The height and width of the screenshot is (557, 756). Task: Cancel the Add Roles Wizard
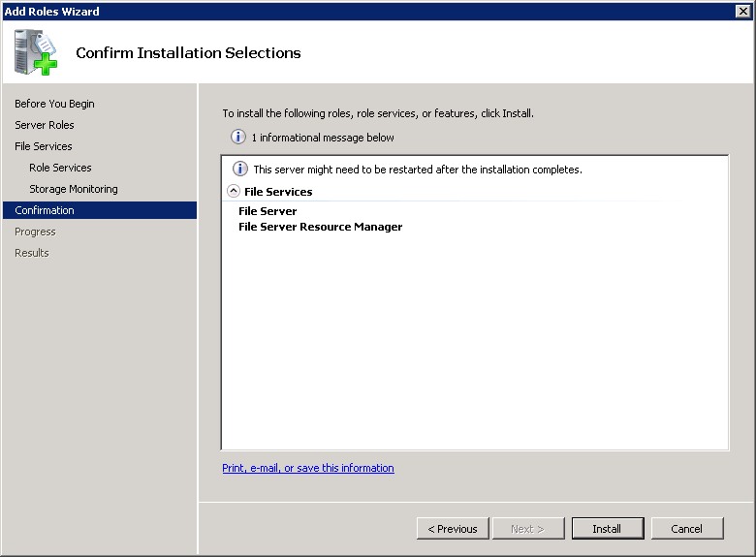tap(686, 529)
